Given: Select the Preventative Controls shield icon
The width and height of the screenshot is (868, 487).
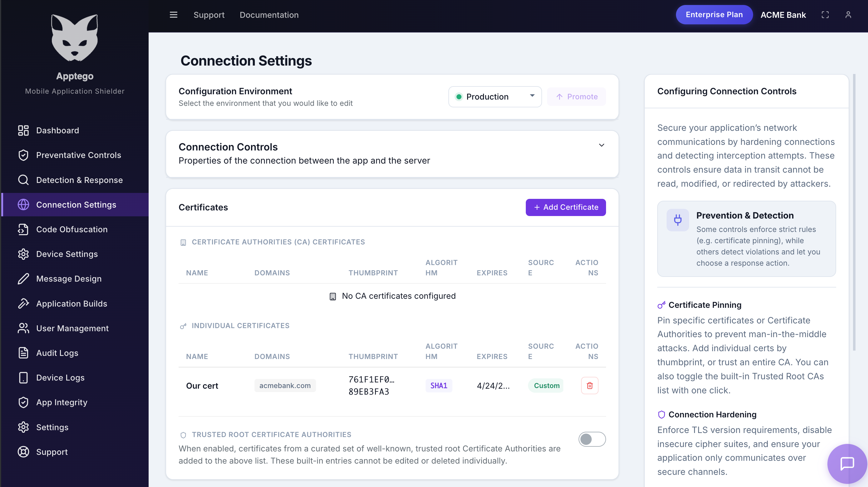Looking at the screenshot, I should (x=23, y=155).
